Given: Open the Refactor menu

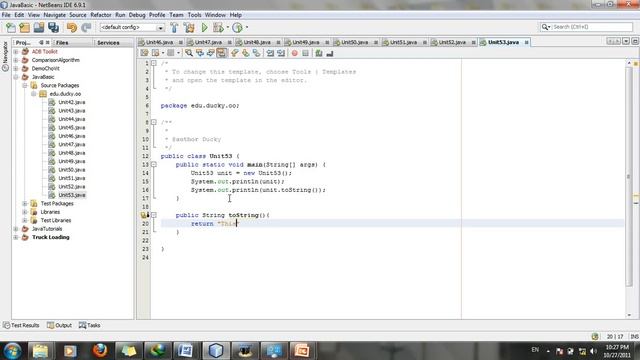Looking at the screenshot, I should [x=100, y=15].
